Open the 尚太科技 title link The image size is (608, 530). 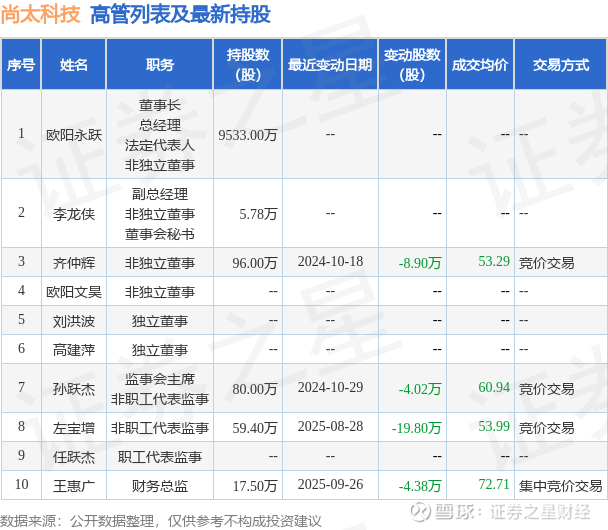[x=40, y=15]
